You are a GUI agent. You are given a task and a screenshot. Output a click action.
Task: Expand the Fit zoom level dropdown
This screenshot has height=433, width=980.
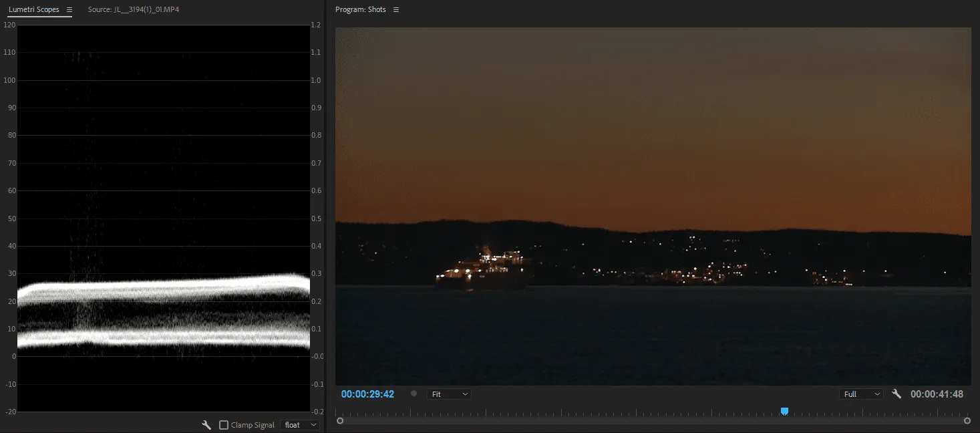(449, 394)
